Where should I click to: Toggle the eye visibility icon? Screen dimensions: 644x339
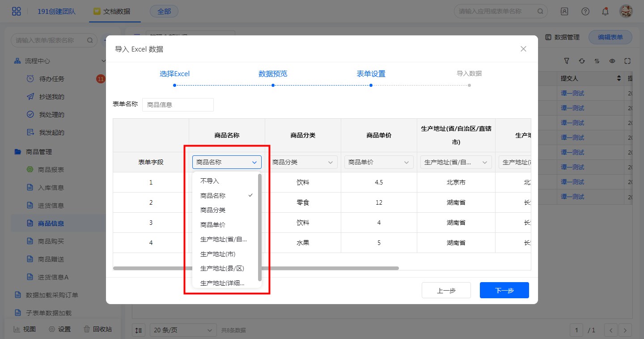tap(612, 61)
